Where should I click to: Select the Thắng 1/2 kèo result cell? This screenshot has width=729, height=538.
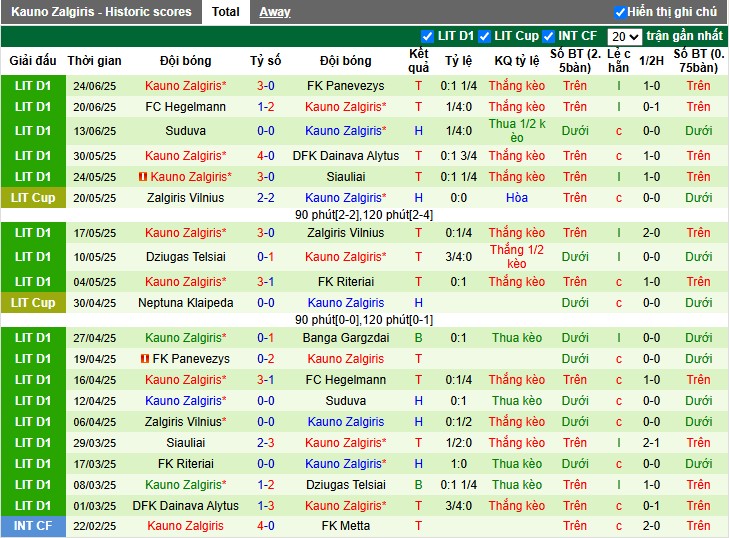(517, 257)
